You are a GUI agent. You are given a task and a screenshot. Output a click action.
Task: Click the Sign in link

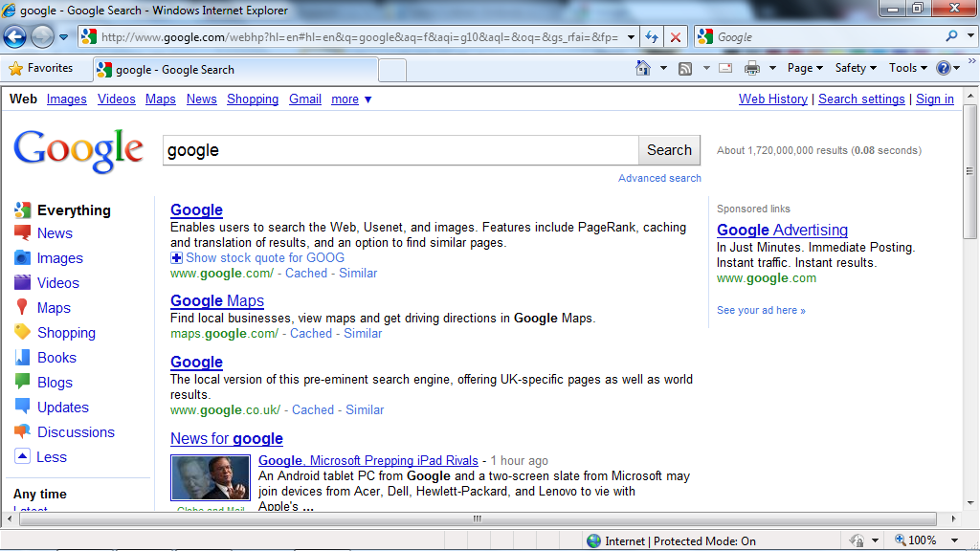935,99
